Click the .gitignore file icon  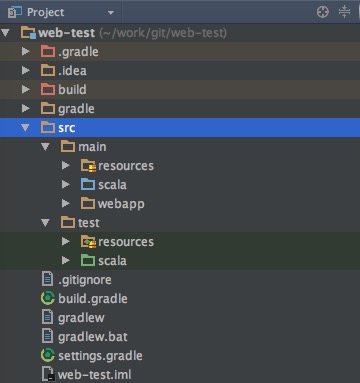[x=47, y=279]
